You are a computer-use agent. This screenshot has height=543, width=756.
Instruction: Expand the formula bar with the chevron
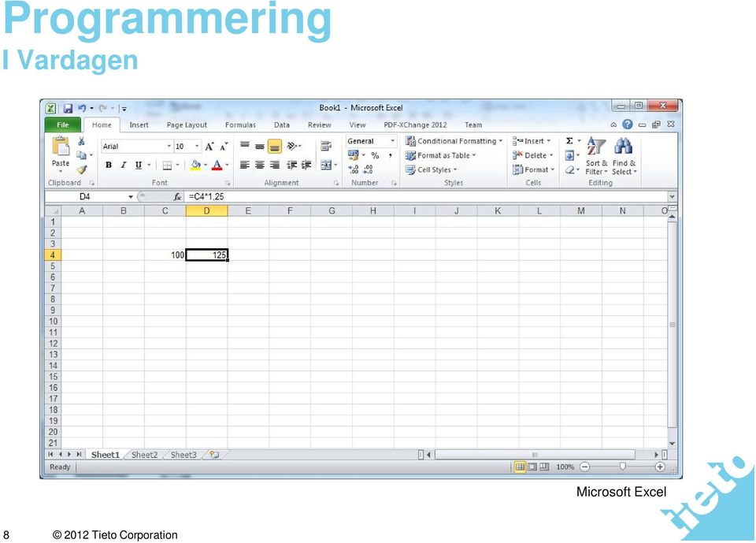coord(672,196)
